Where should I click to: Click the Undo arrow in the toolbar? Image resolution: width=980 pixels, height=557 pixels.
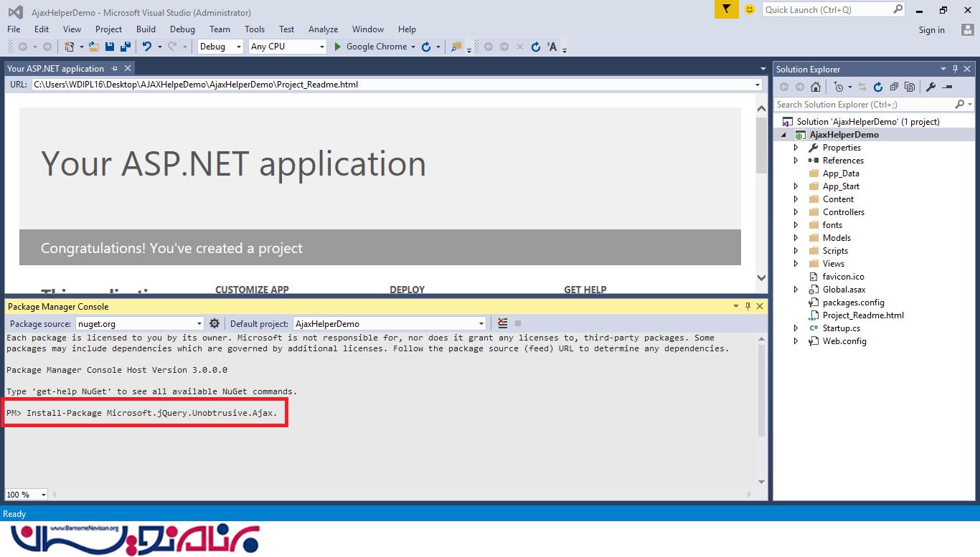click(147, 47)
